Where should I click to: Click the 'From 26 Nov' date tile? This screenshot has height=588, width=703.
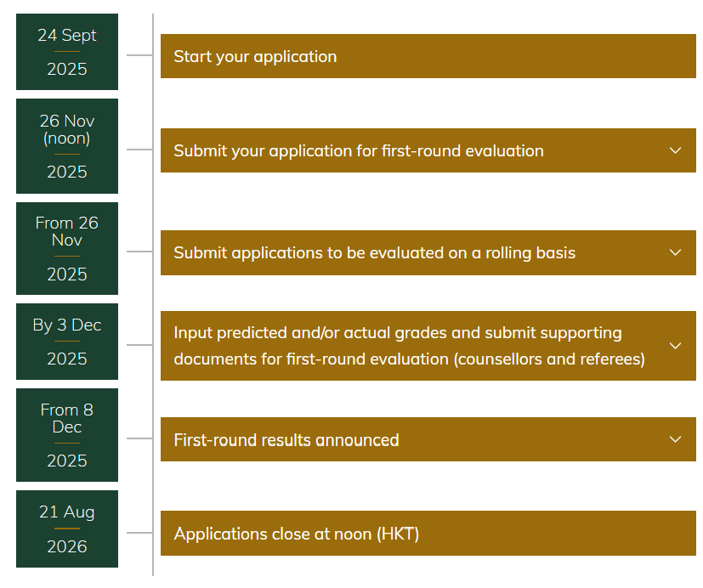(67, 248)
